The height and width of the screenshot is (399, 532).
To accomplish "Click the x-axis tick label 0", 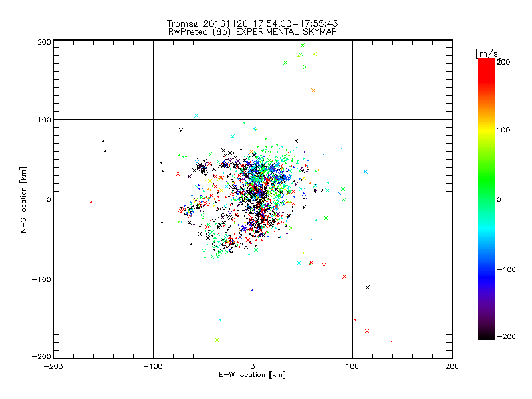I will [253, 366].
